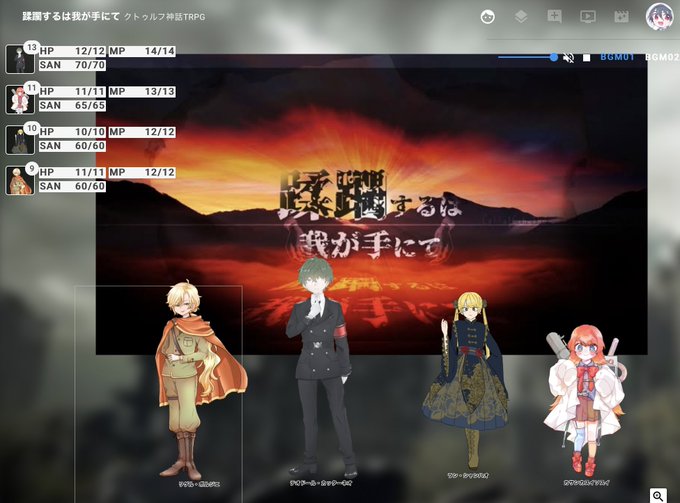The width and height of the screenshot is (680, 503).
Task: Click the SAN 65/65 status bar
Action: [72, 106]
